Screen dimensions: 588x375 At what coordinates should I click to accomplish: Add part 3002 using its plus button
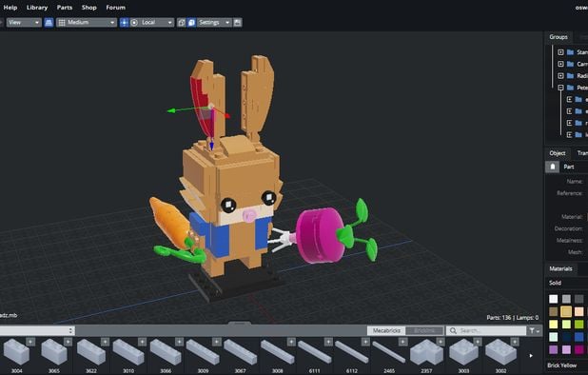tap(515, 342)
